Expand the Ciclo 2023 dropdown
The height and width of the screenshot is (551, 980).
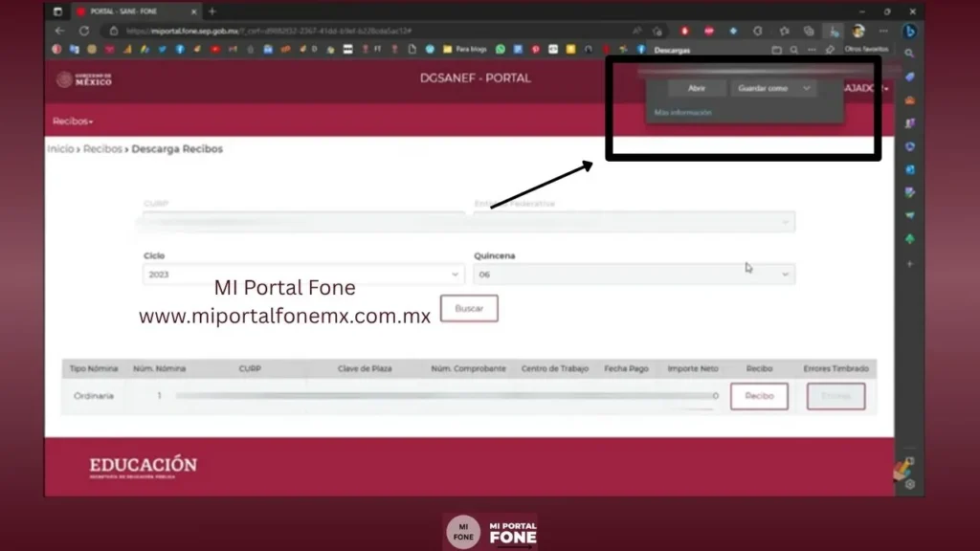pyautogui.click(x=303, y=275)
